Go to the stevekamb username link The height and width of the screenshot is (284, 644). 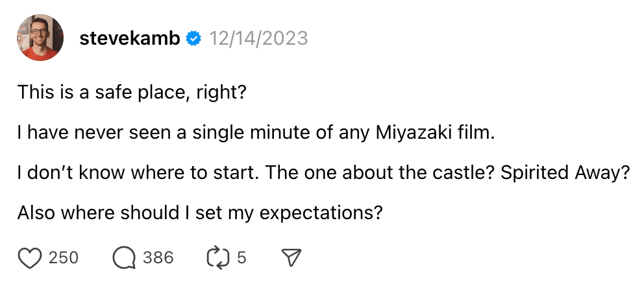tap(130, 39)
